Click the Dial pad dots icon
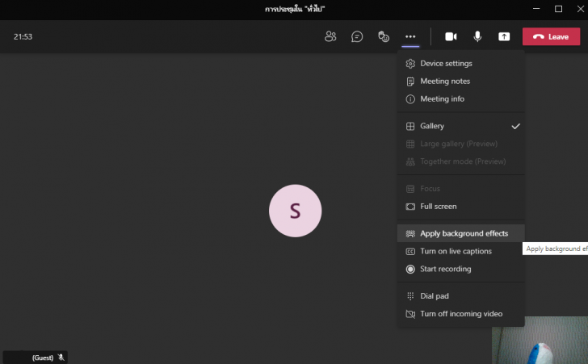The width and height of the screenshot is (588, 364). (410, 296)
